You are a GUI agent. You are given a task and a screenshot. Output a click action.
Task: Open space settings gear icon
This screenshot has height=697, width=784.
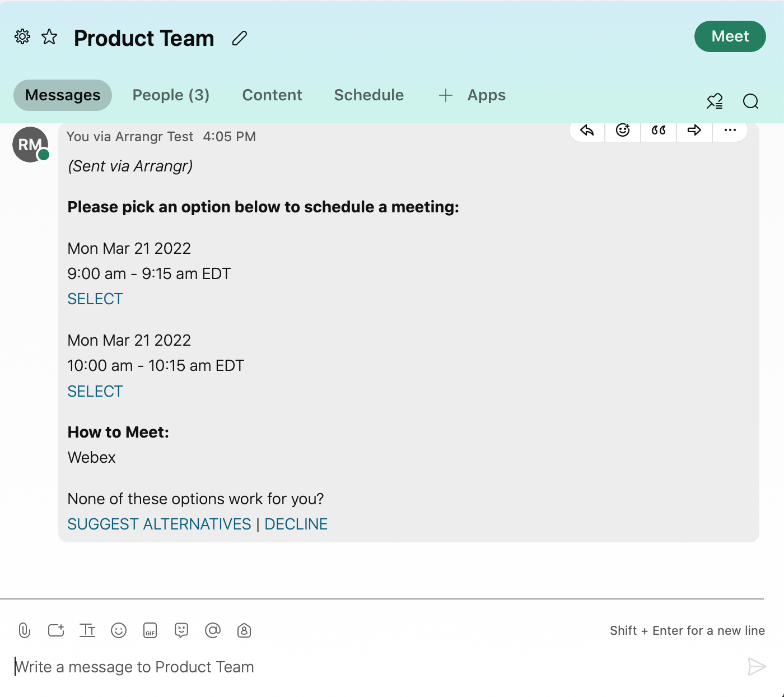[22, 37]
